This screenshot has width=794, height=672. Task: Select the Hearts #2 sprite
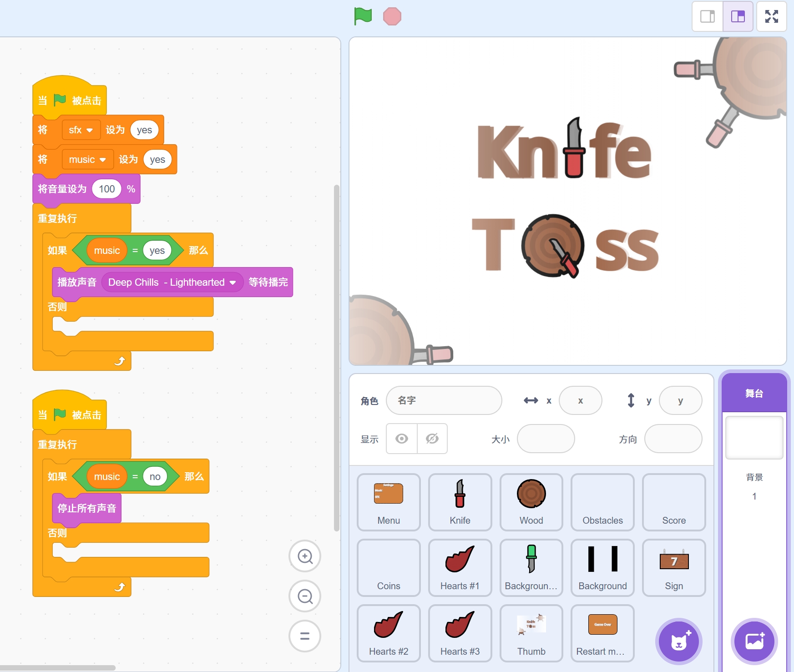388,633
